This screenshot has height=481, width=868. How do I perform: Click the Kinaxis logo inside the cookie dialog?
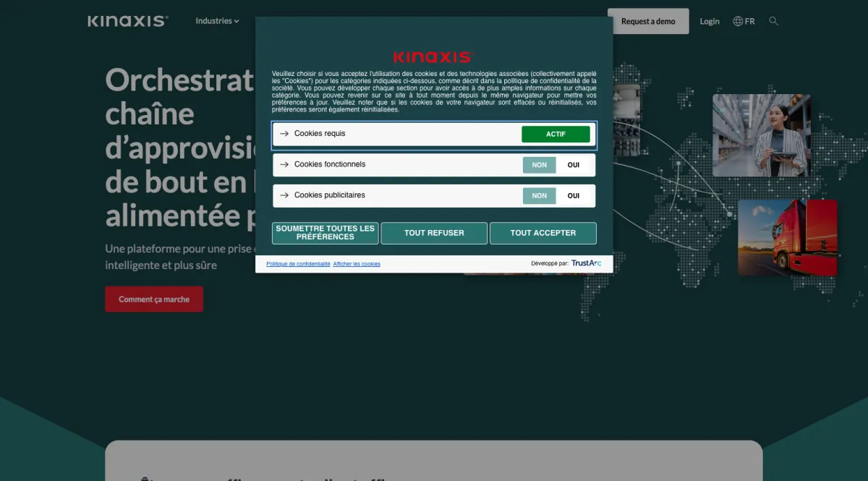(433, 56)
